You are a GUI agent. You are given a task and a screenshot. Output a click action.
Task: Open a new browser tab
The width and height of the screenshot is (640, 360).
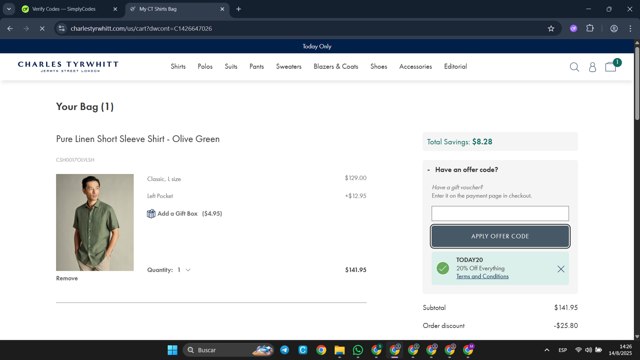click(238, 9)
